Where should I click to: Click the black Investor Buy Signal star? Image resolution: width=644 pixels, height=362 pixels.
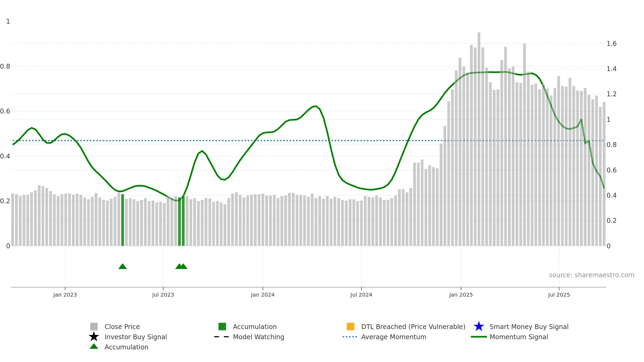click(94, 337)
